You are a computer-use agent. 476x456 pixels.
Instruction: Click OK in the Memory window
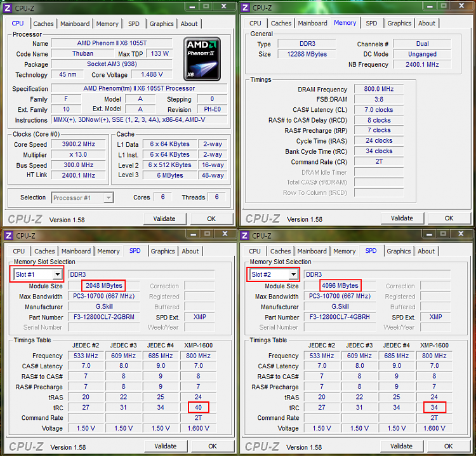coord(449,218)
